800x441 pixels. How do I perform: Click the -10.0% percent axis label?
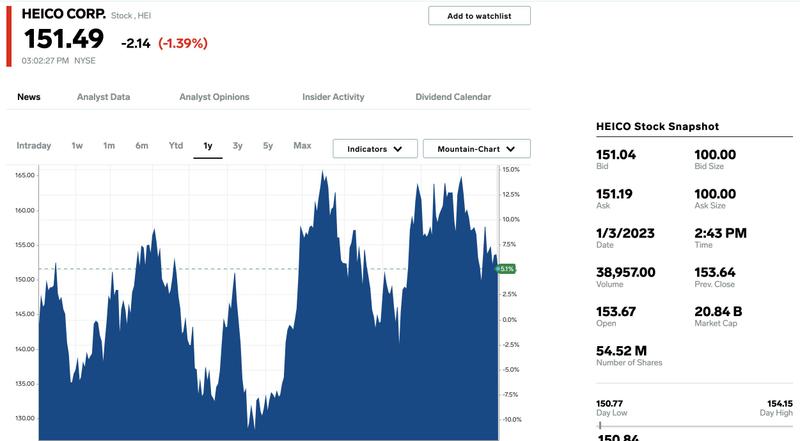512,420
